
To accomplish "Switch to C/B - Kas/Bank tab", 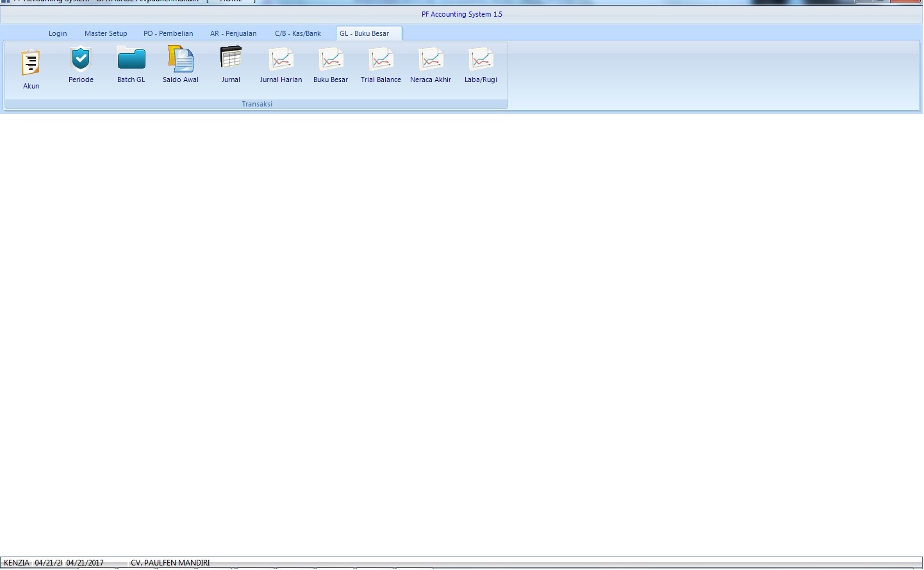I will [298, 33].
